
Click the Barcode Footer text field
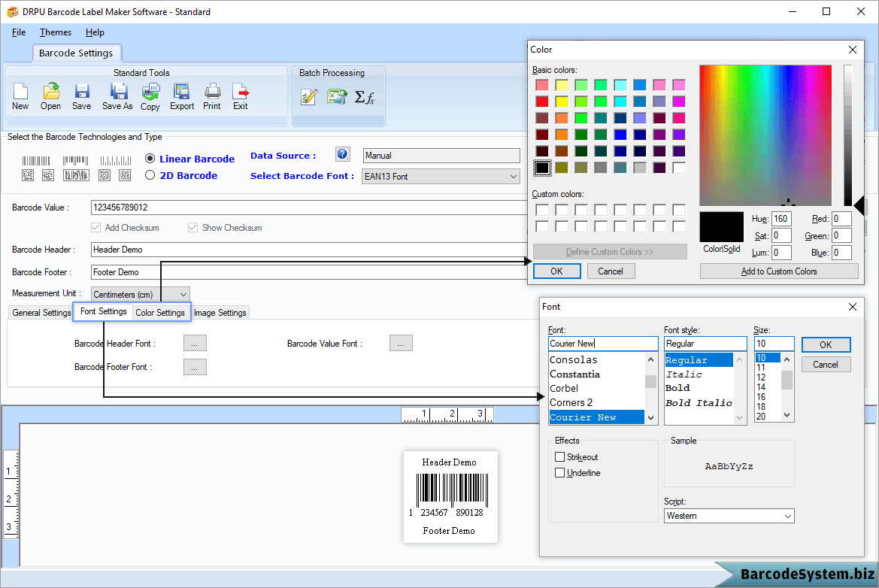308,272
